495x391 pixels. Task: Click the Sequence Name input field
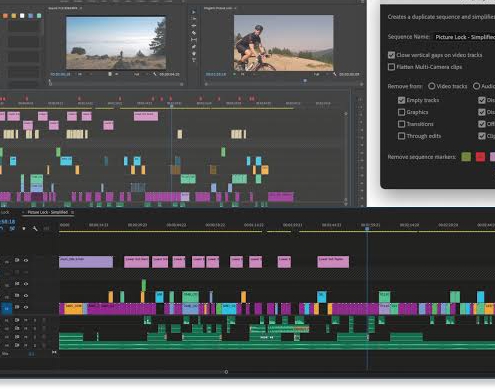tap(464, 37)
